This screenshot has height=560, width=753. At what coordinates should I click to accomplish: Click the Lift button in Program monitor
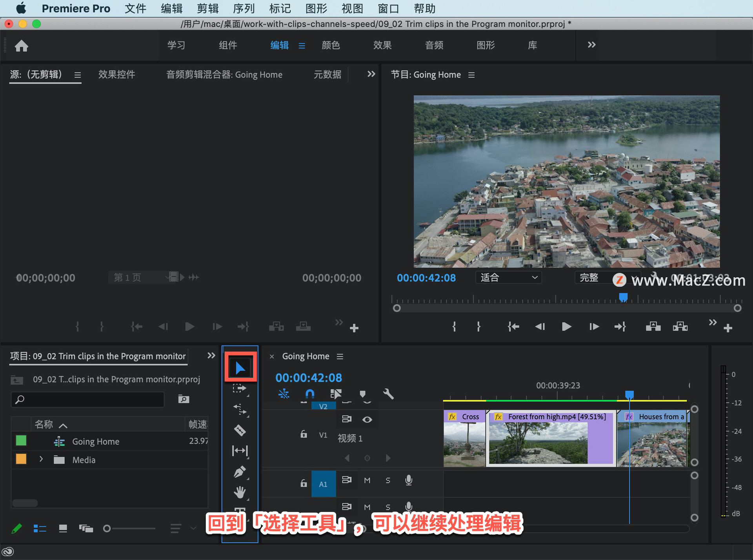click(x=653, y=326)
